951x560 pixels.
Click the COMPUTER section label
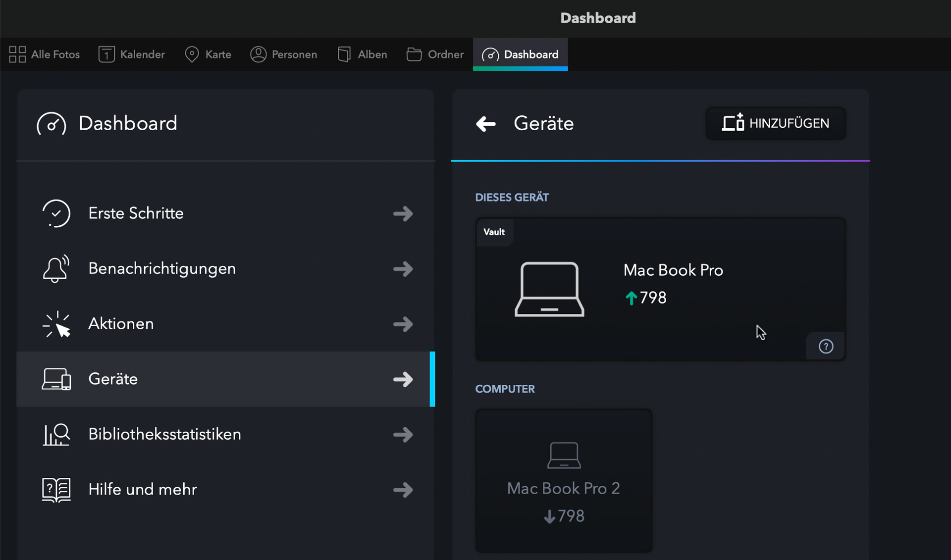point(505,389)
